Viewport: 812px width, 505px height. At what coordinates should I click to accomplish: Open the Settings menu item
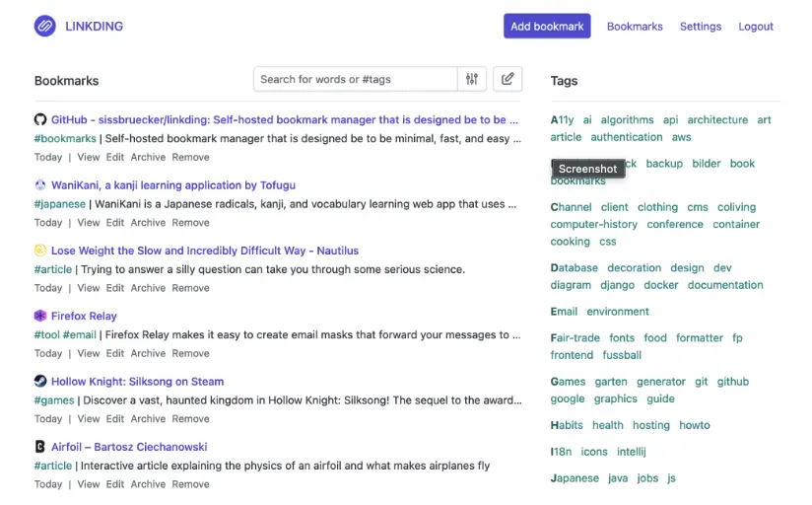point(701,27)
